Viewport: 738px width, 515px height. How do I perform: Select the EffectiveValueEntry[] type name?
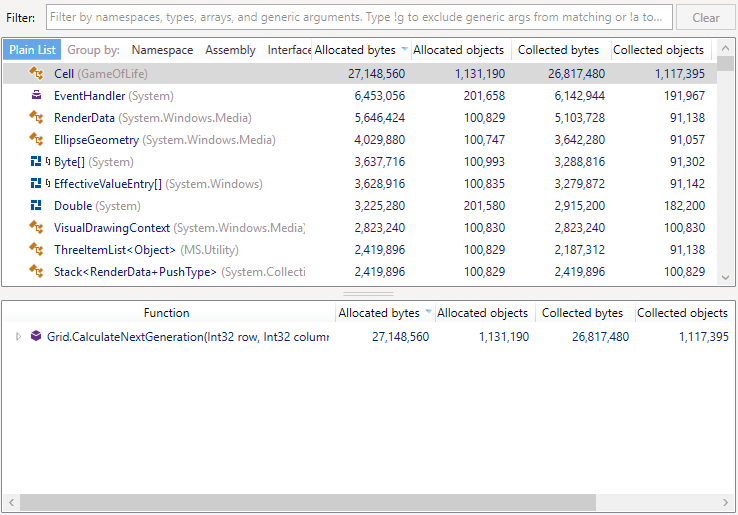pyautogui.click(x=108, y=184)
